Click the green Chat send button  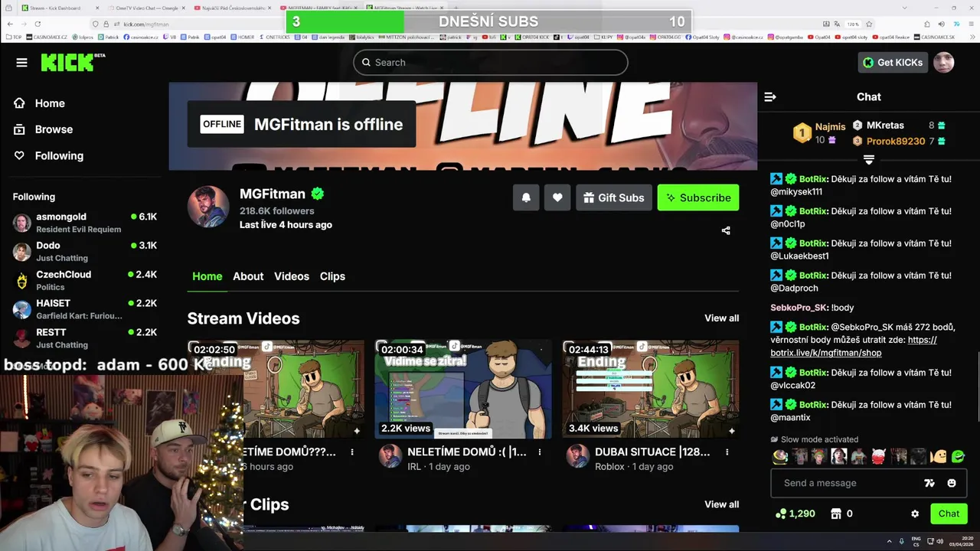click(949, 514)
